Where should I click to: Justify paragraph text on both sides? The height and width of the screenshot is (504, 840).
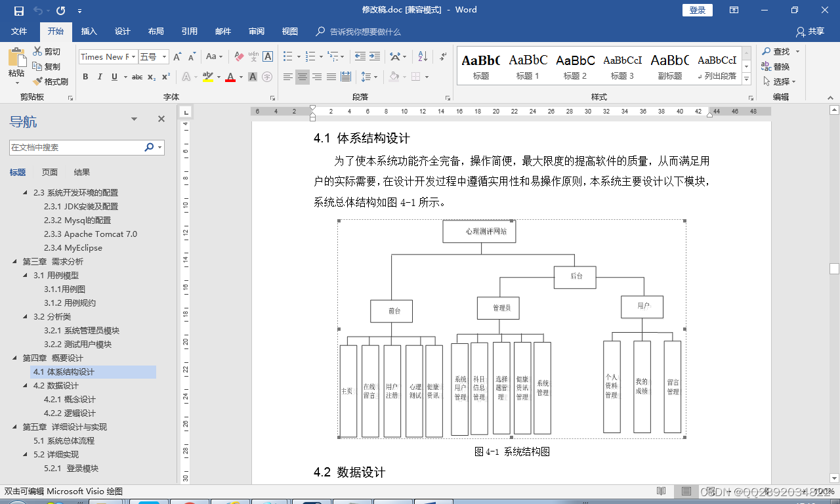pos(331,77)
